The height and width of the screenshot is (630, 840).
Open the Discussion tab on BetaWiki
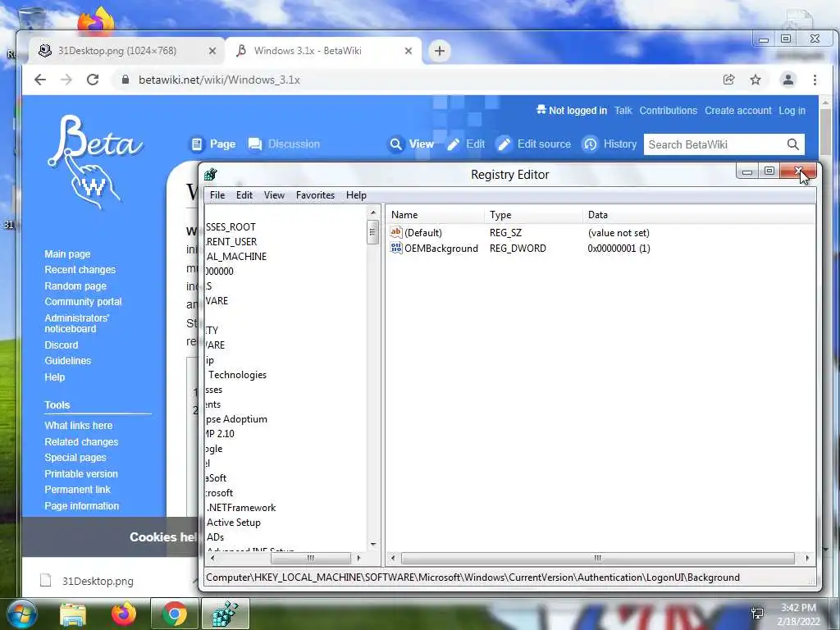[x=285, y=144]
